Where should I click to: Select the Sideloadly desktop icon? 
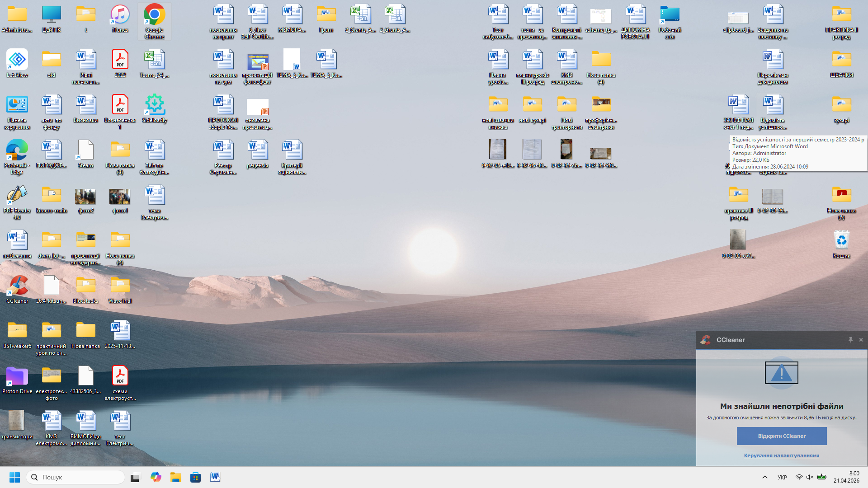[154, 108]
